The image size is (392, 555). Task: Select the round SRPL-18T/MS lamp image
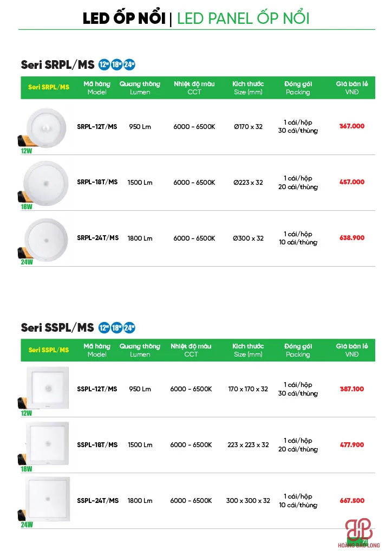coord(47,183)
